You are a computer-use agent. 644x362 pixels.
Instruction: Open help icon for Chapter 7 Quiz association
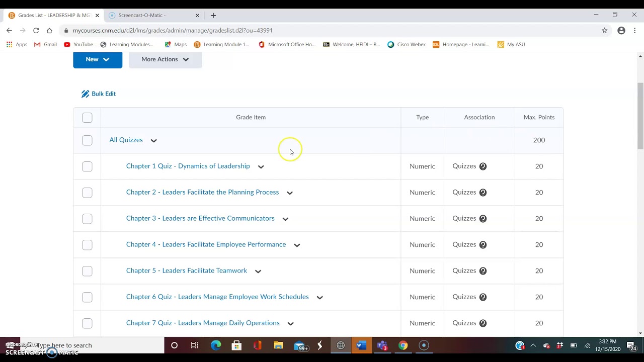pos(483,323)
